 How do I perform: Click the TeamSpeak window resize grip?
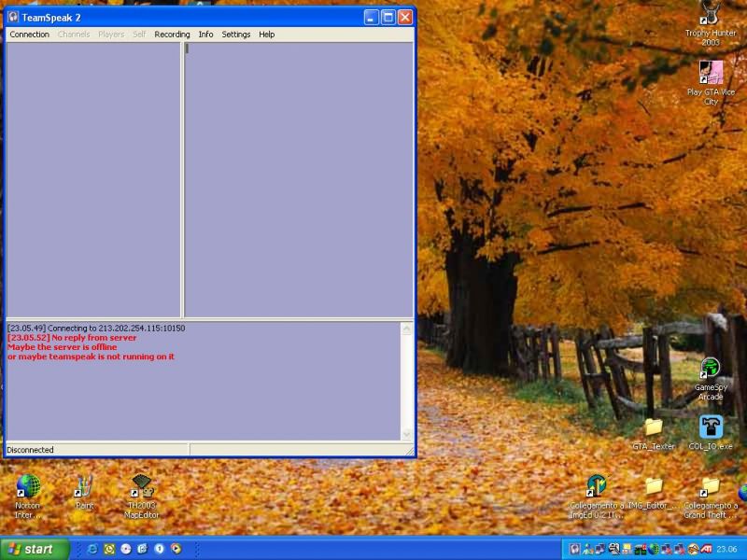pos(410,451)
